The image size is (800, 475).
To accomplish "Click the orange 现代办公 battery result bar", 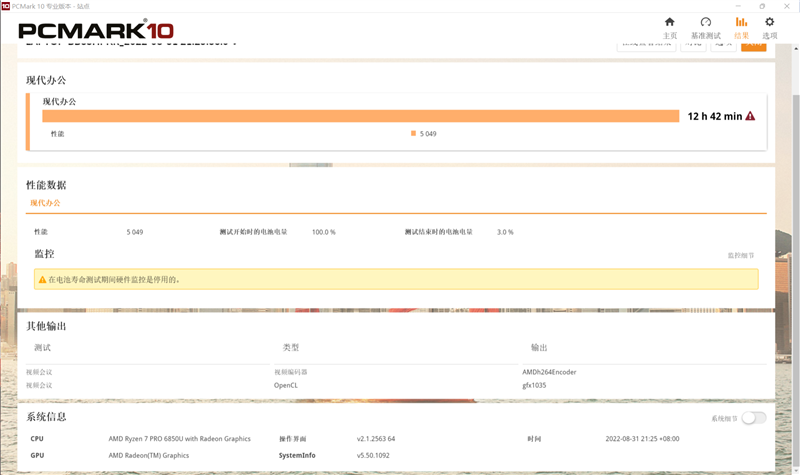I will [x=361, y=116].
